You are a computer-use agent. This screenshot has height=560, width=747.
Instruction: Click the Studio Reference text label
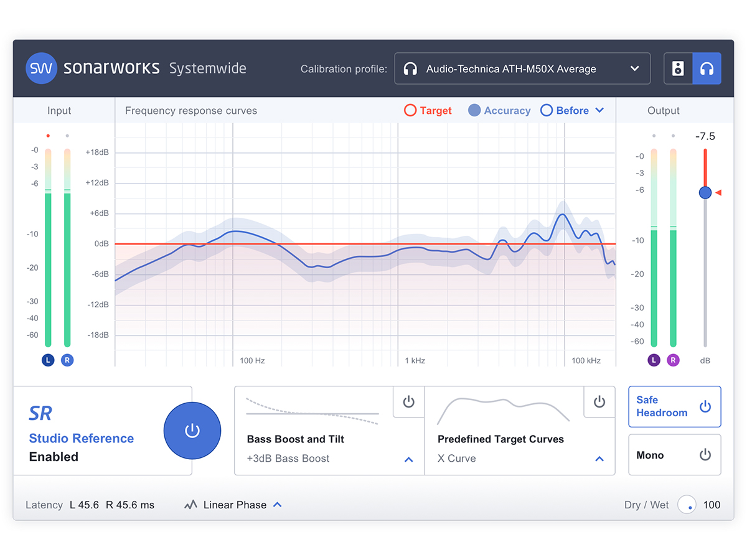pos(82,438)
